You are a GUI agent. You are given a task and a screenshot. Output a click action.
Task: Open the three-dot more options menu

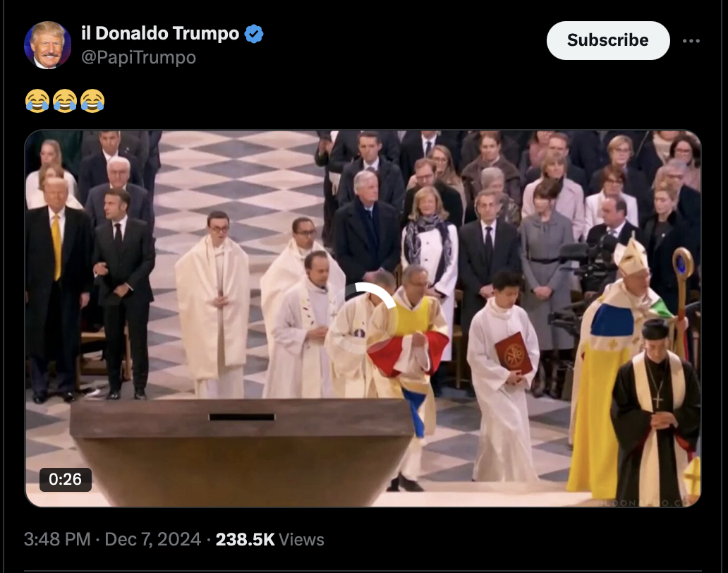point(691,41)
